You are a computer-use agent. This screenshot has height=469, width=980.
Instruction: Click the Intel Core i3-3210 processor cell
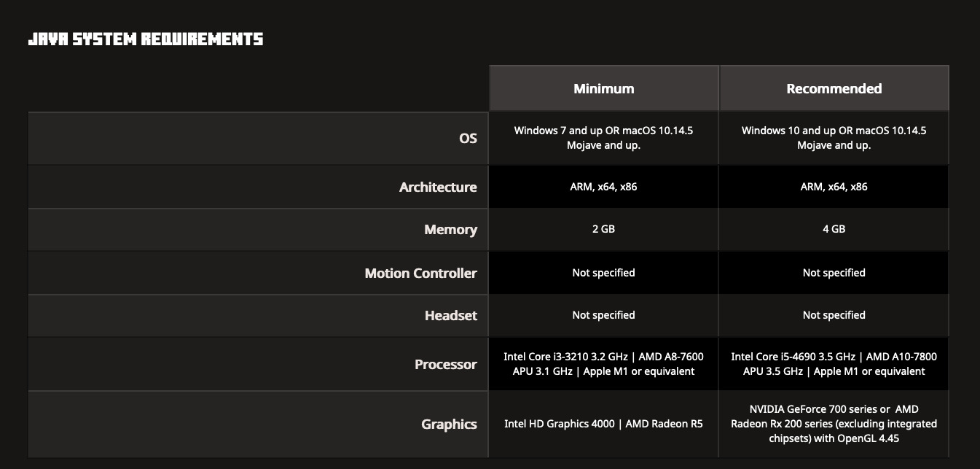click(603, 364)
